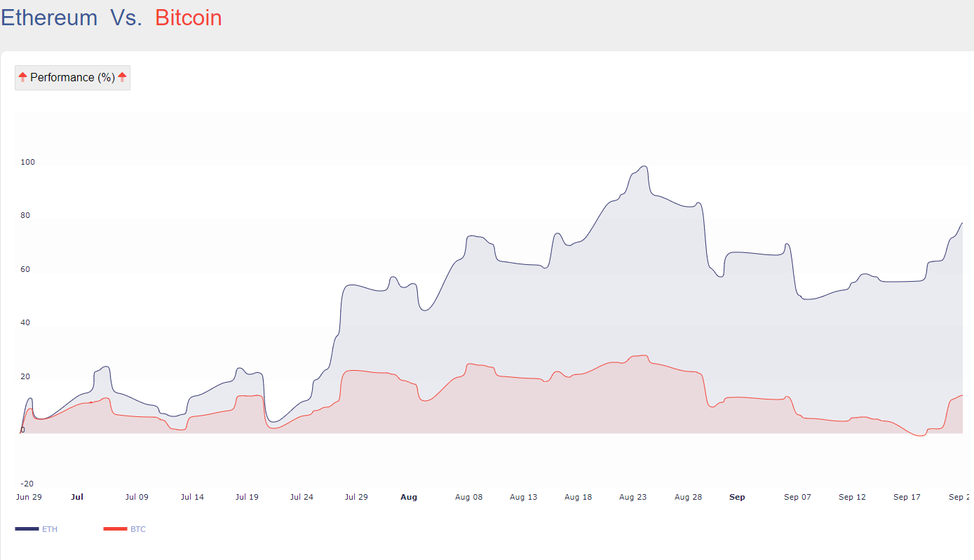Click the red BTC legend swatch

coord(115,529)
